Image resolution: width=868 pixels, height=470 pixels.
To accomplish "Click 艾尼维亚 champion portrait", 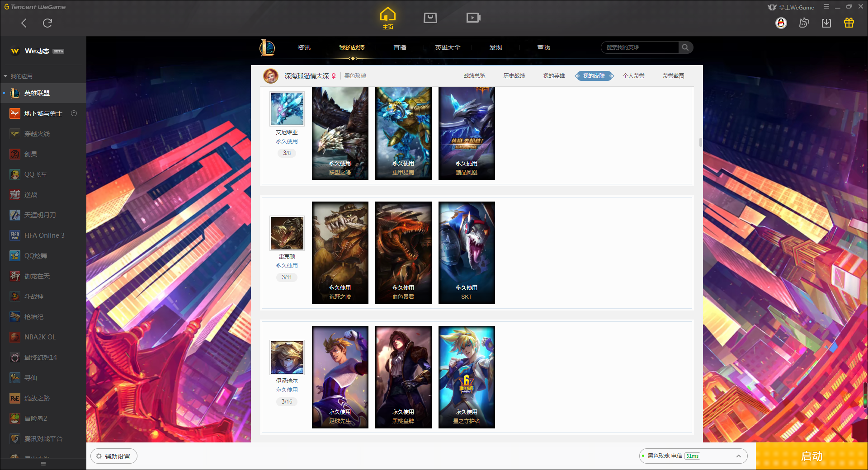I will click(287, 109).
